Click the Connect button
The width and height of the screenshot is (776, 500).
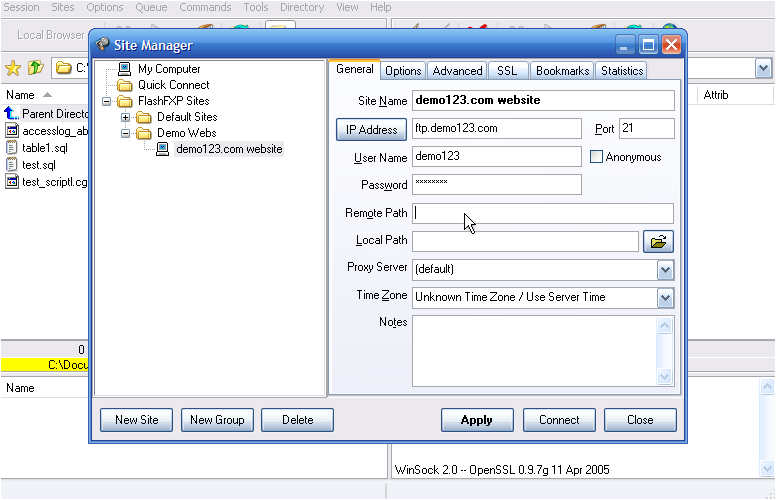pyautogui.click(x=559, y=420)
